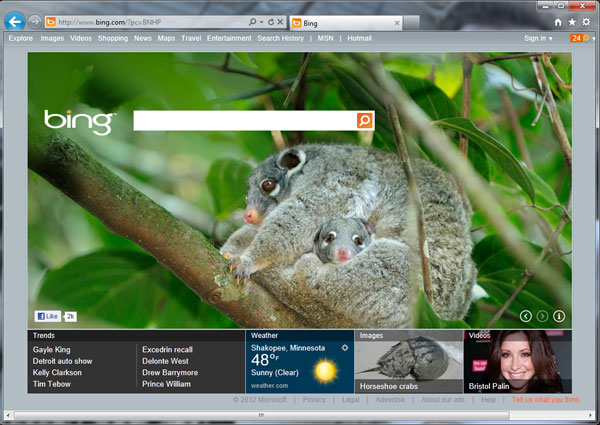Go to the browser Home page icon
The height and width of the screenshot is (425, 600).
pos(558,22)
